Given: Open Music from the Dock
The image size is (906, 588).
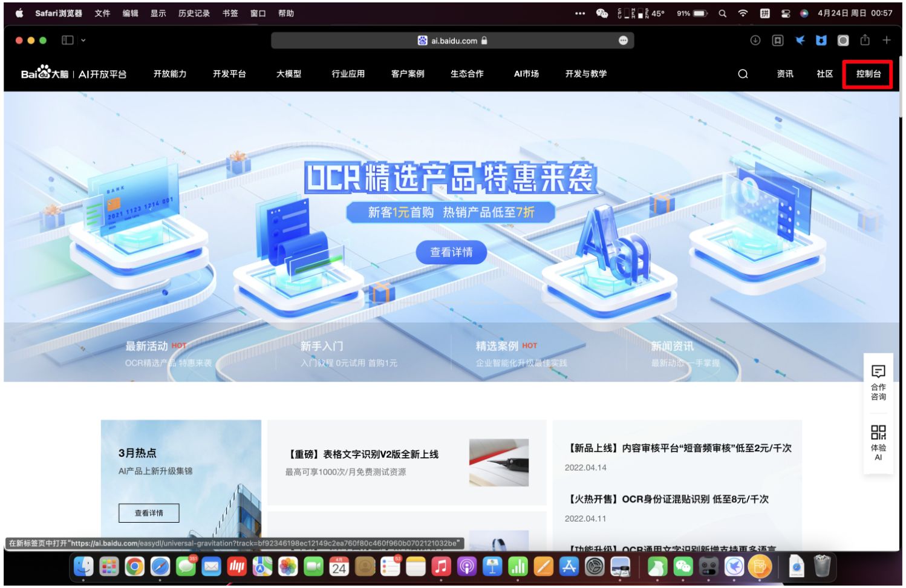Looking at the screenshot, I should pyautogui.click(x=441, y=567).
